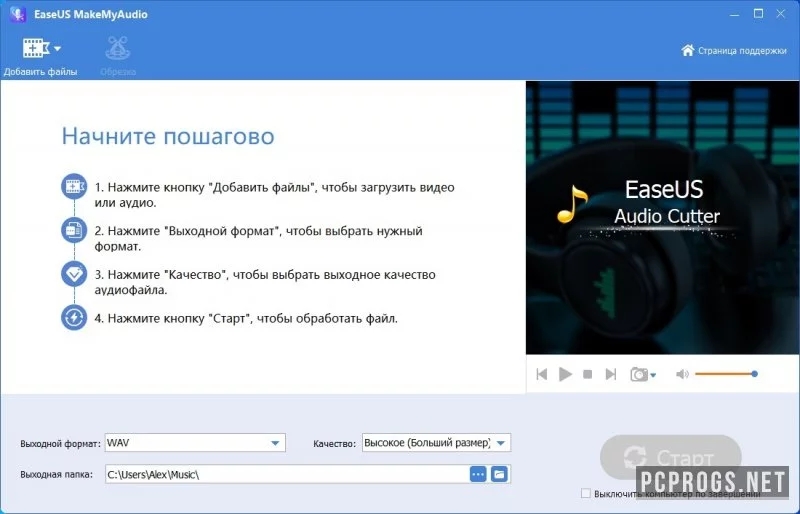800x514 pixels.
Task: Click step 2 text about Выходной формат
Action: pos(258,238)
